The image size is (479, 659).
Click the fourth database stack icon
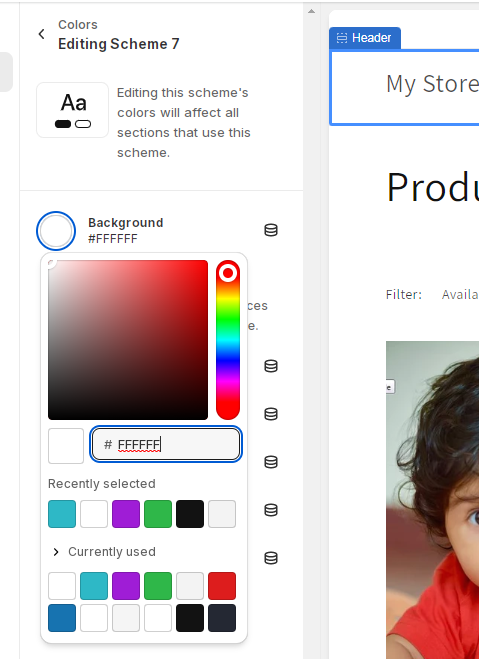pyautogui.click(x=271, y=462)
